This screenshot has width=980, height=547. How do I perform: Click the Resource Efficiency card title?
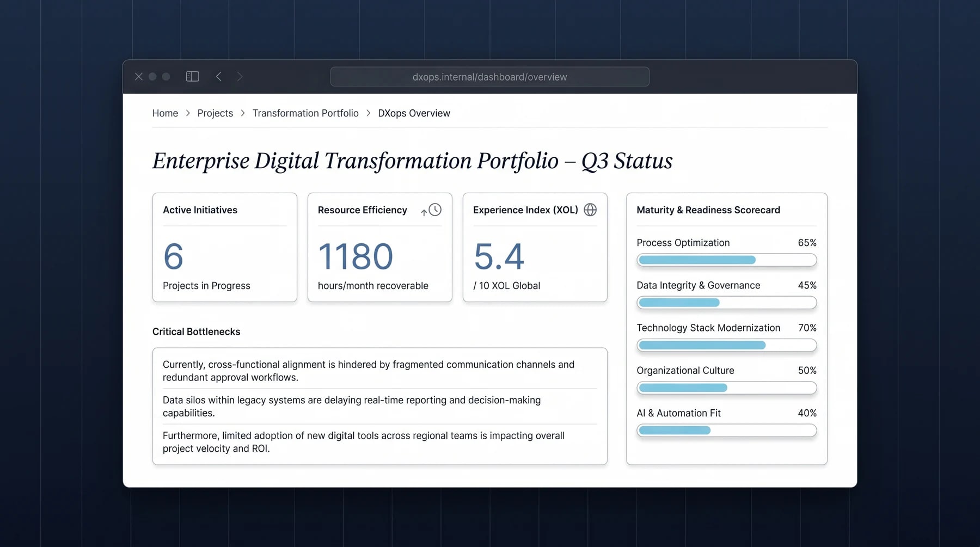(362, 210)
